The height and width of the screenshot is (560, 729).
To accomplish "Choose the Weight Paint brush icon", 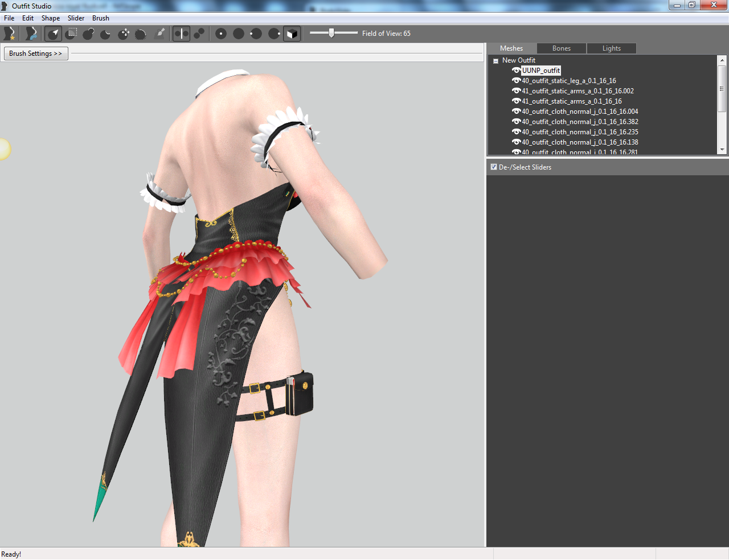I will [160, 34].
